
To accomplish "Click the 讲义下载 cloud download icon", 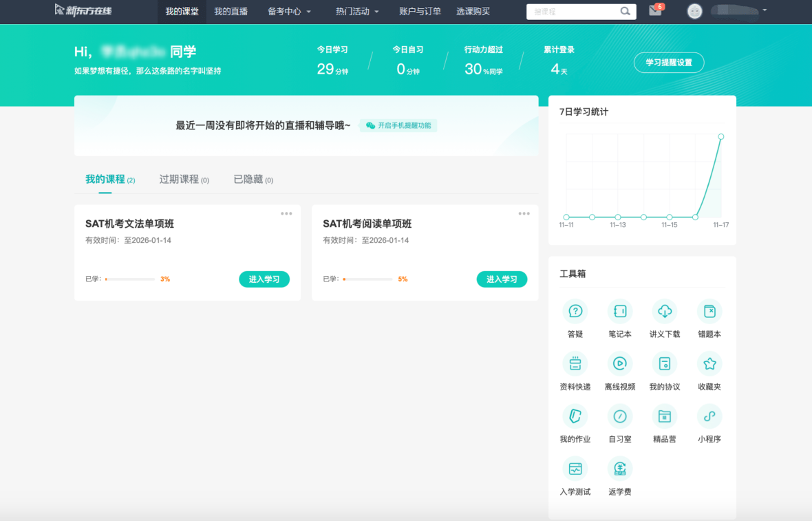I will (x=665, y=312).
